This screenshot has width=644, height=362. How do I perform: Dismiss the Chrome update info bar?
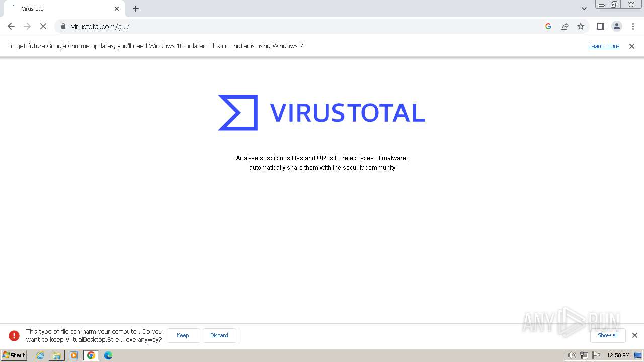pyautogui.click(x=632, y=46)
